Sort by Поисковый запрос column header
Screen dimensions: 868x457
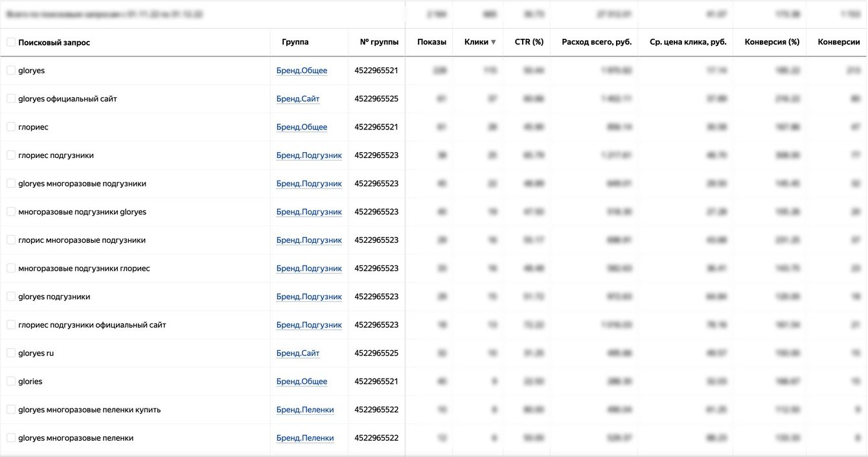point(54,42)
